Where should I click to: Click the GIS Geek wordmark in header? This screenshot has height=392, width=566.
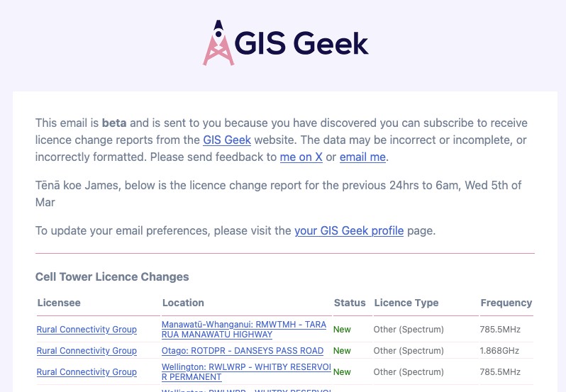[301, 44]
